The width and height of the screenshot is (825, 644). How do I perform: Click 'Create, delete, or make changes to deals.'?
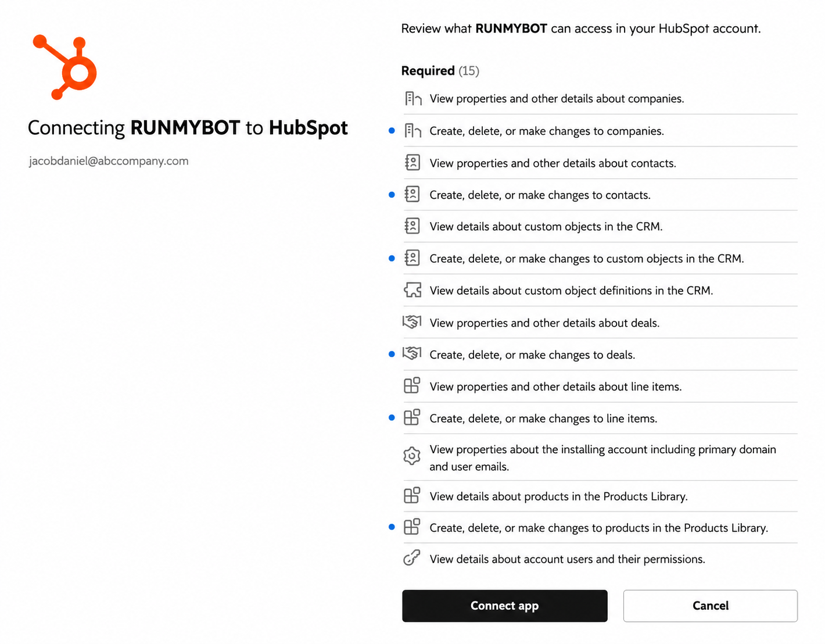[532, 355]
